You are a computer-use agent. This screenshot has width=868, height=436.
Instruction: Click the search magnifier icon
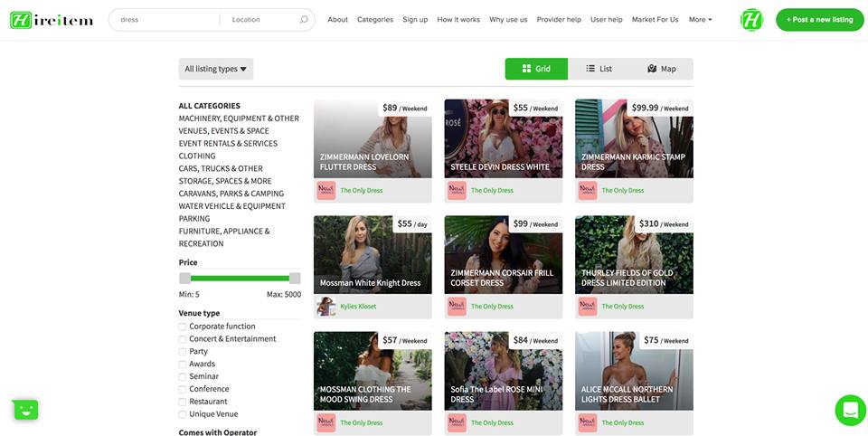(304, 20)
